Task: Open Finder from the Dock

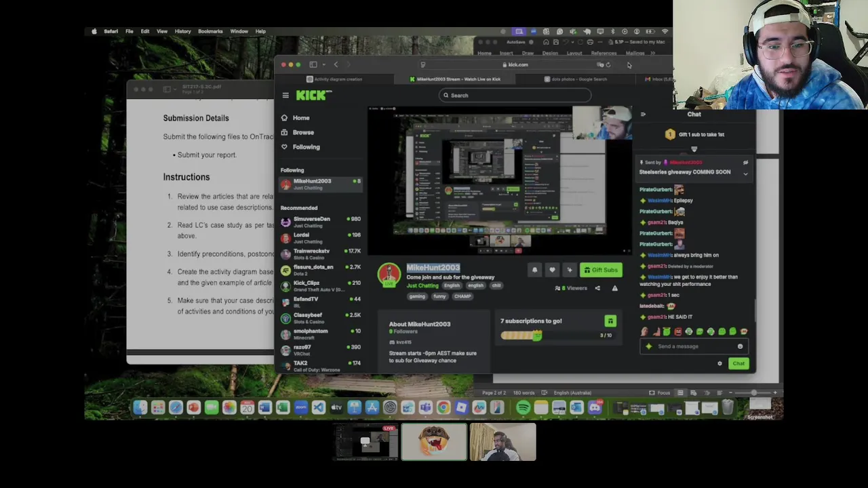Action: 140,407
